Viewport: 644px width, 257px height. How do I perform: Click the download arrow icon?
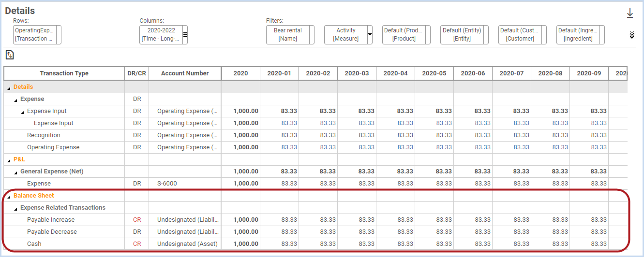click(x=630, y=13)
